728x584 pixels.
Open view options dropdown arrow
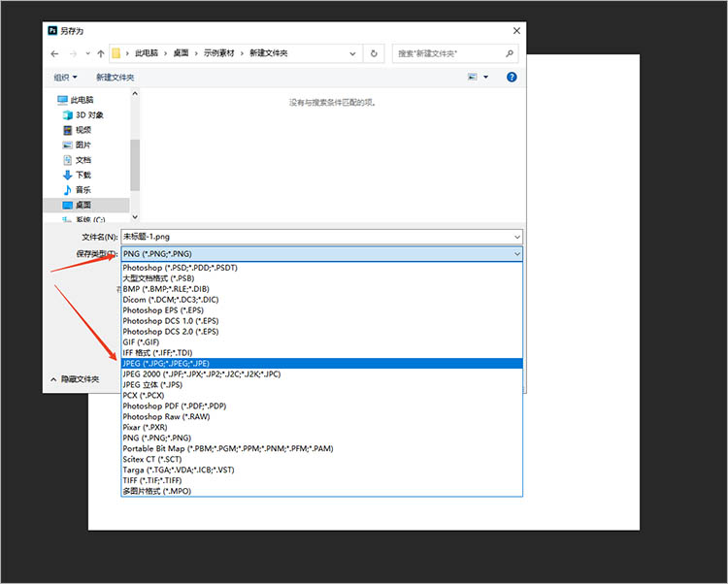pos(485,77)
